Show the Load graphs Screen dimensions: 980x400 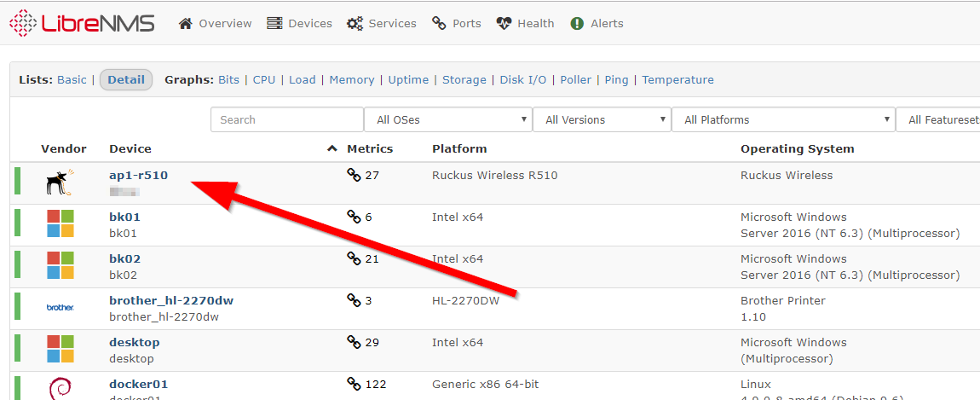[x=302, y=79]
